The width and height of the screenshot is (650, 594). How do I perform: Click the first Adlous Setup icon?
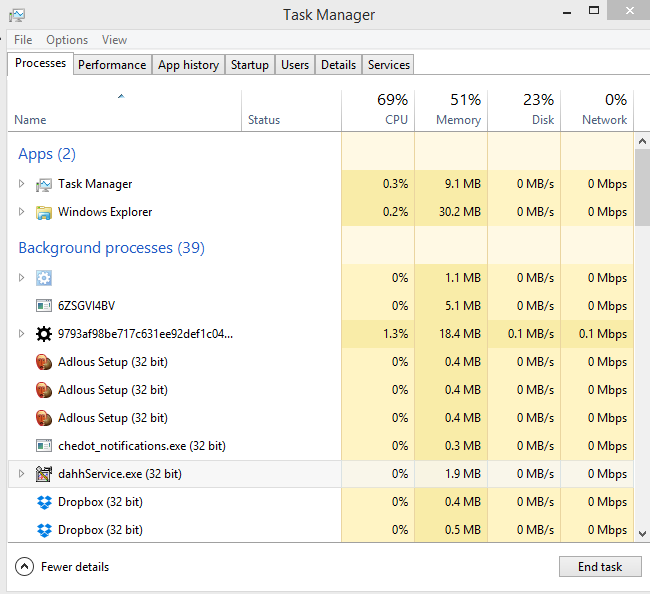[x=44, y=362]
